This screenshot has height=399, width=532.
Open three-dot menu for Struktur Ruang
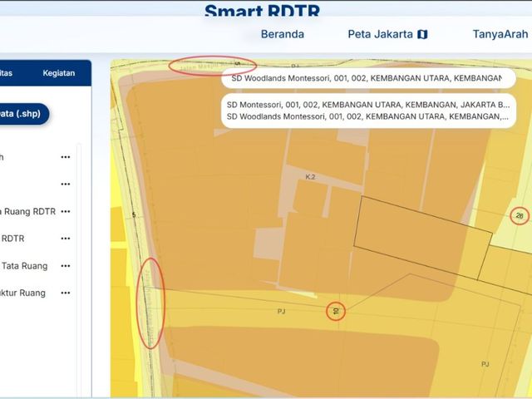coord(66,293)
